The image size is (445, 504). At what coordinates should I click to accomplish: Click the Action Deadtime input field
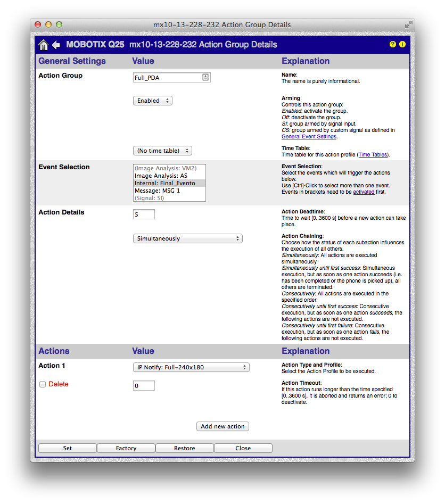point(144,214)
